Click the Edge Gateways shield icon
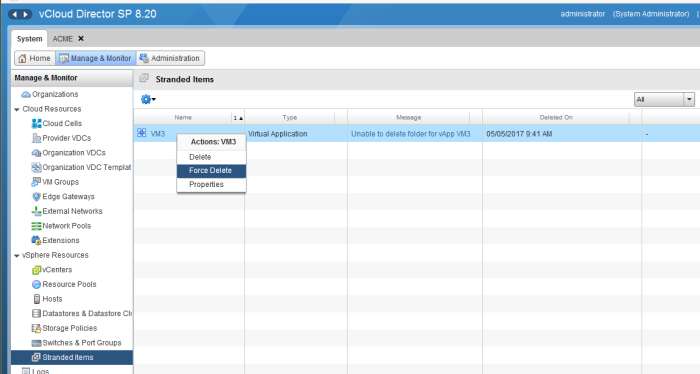The image size is (700, 374). [37, 197]
